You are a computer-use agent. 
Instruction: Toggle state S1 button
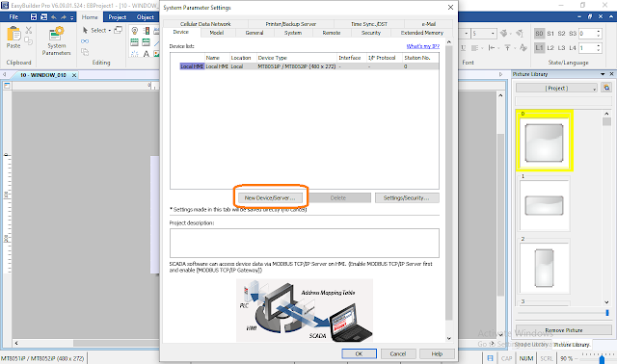coord(550,34)
